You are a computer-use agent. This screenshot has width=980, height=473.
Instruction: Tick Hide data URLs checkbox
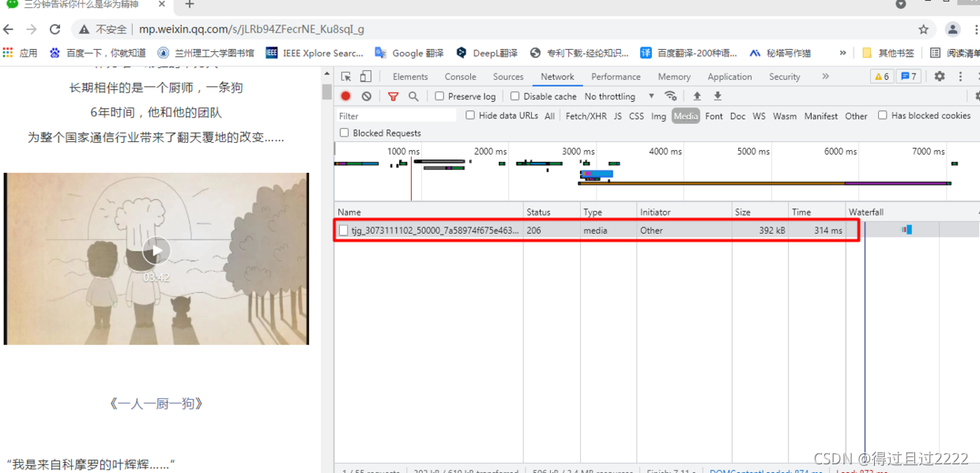pos(470,115)
